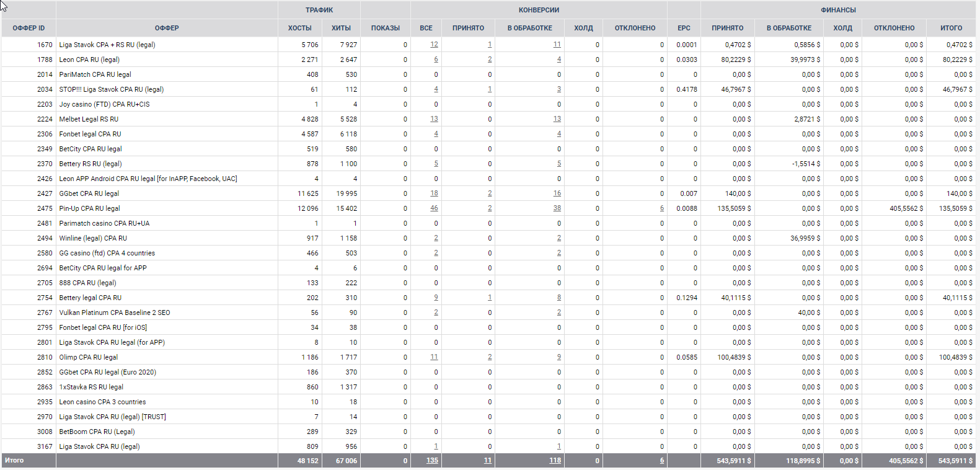The height and width of the screenshot is (470, 980).
Task: Select offer name 'GG casino (ftd) CPA 4 countries'
Action: pyautogui.click(x=107, y=253)
